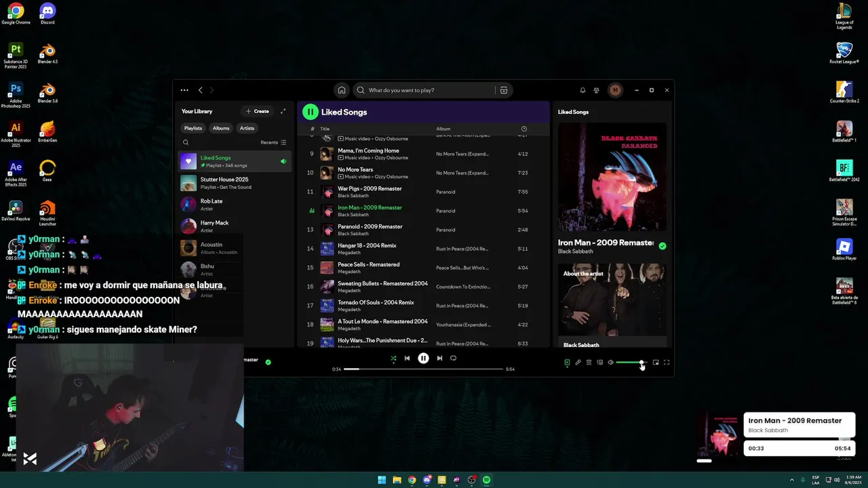Pause Liked Songs with the green button

310,112
